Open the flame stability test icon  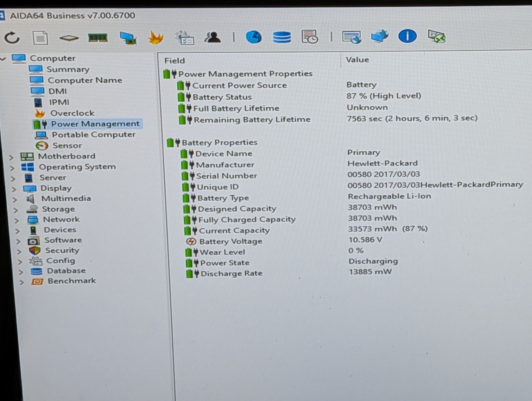tap(156, 38)
